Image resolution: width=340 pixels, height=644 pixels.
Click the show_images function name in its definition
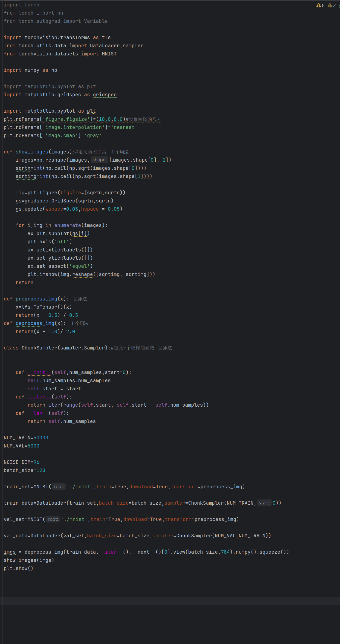pos(32,152)
